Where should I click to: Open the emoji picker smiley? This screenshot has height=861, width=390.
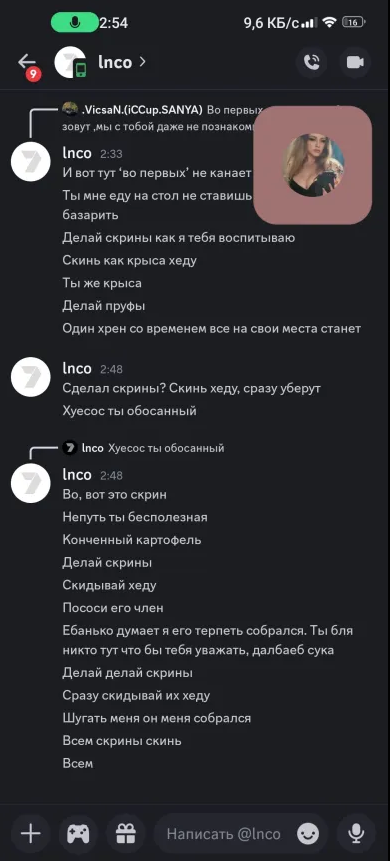(x=308, y=834)
